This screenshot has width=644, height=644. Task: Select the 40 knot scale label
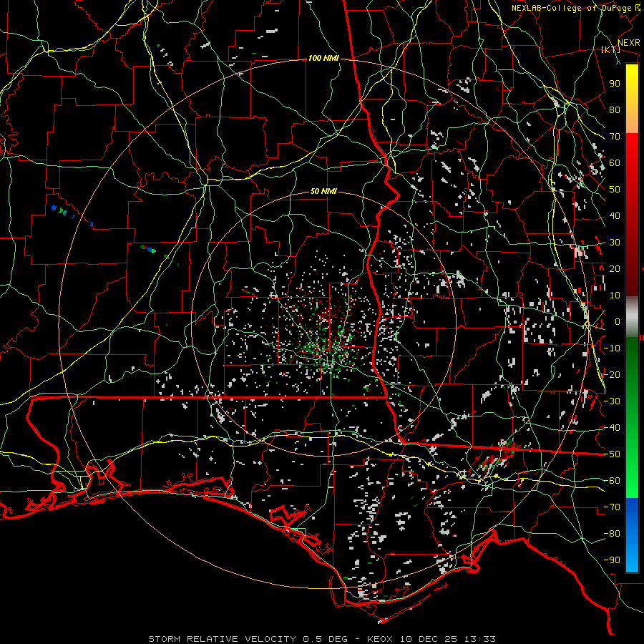pyautogui.click(x=615, y=215)
